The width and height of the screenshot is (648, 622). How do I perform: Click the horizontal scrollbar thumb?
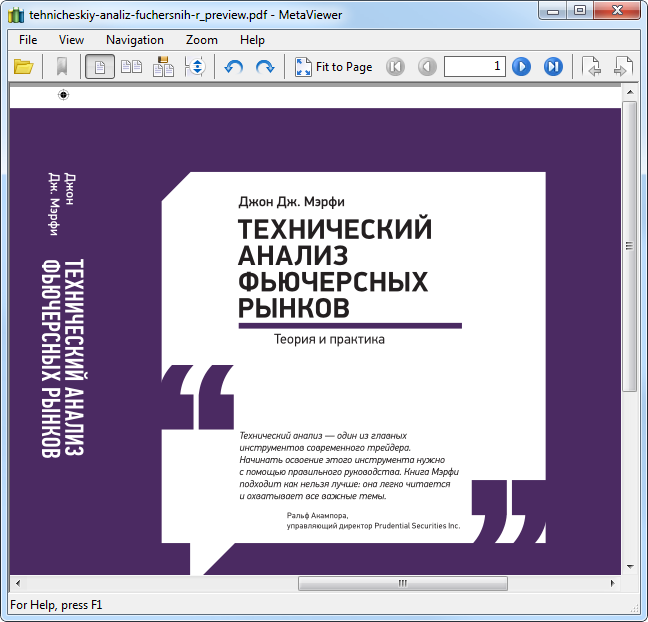(403, 584)
